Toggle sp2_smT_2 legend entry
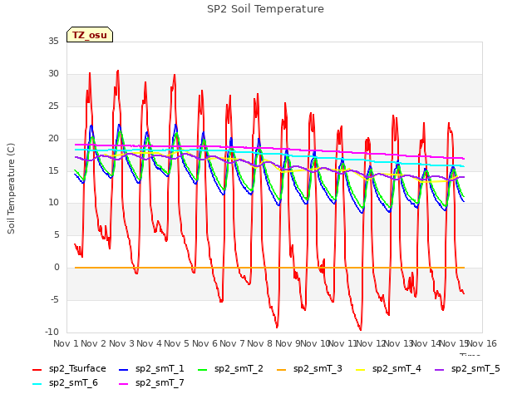Image resolution: width=532 pixels, height=399 pixels. click(230, 369)
